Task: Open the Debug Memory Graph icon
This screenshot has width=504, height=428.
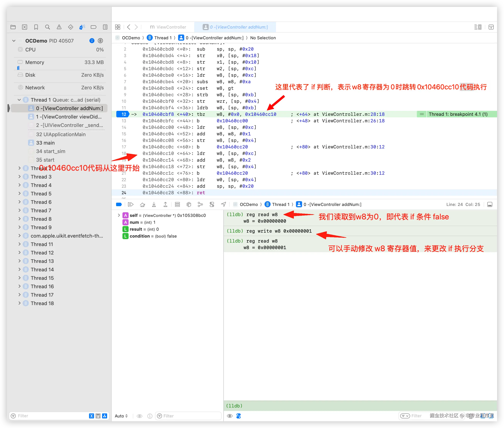Action: (x=200, y=205)
